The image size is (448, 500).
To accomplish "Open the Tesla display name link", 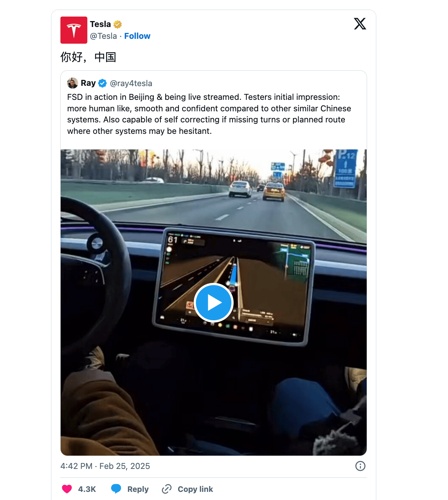I will [100, 24].
